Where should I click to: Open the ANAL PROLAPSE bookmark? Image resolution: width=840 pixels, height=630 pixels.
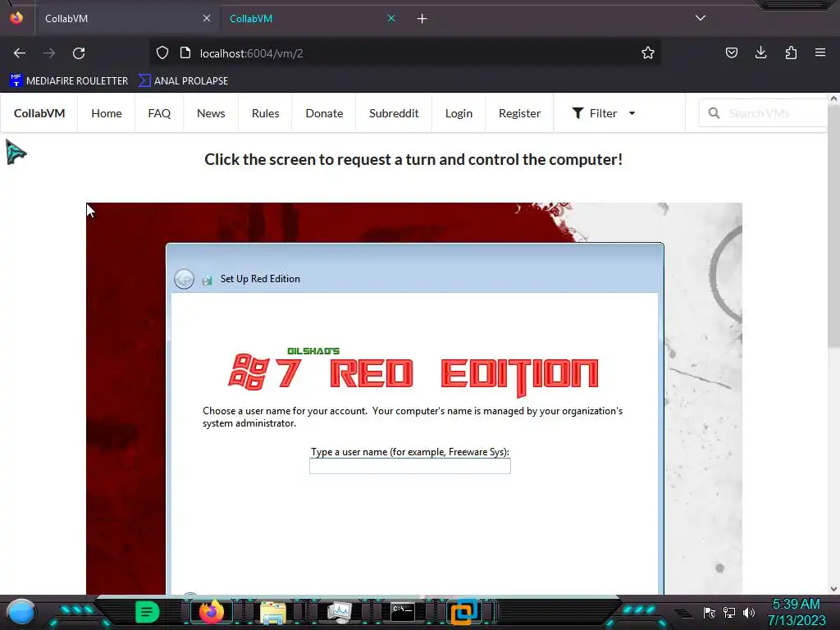click(x=183, y=81)
